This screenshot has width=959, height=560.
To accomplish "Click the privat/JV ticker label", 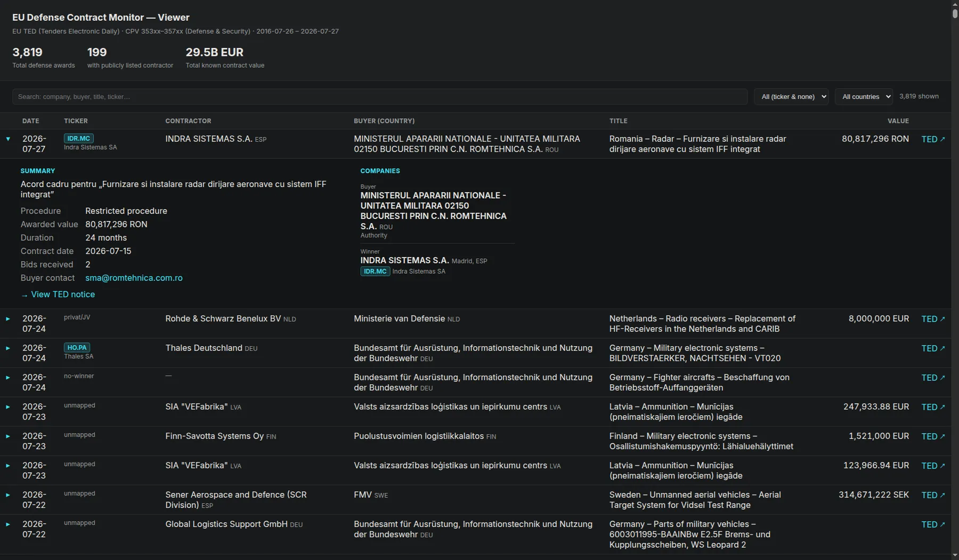I will point(77,317).
